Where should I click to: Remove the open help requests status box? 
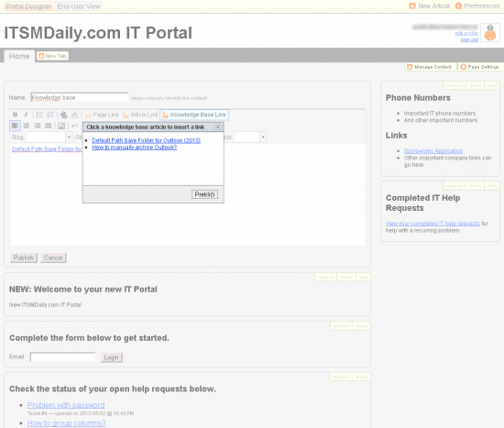click(x=341, y=377)
